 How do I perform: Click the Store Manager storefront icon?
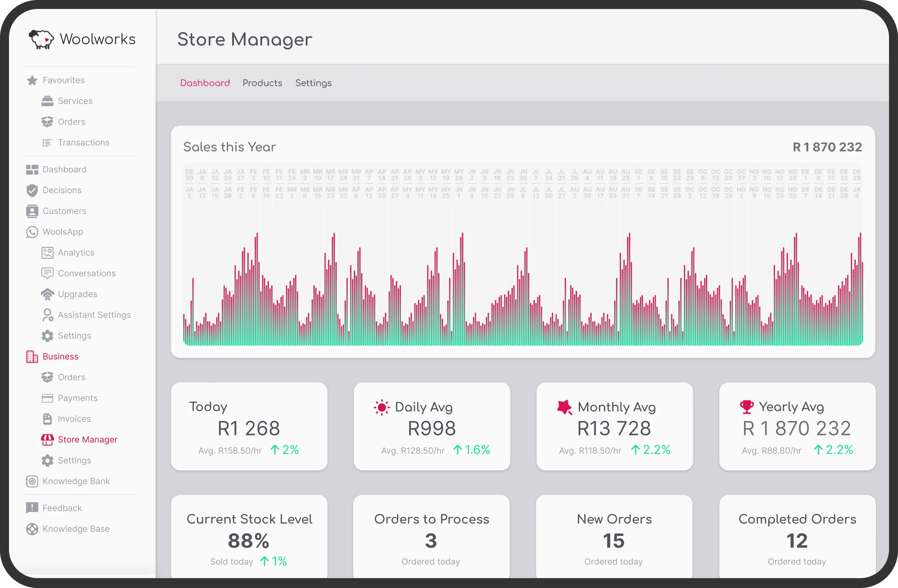click(47, 439)
